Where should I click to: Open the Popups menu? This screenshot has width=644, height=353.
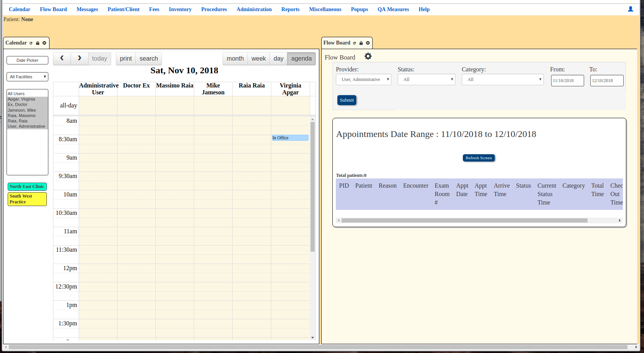click(359, 9)
